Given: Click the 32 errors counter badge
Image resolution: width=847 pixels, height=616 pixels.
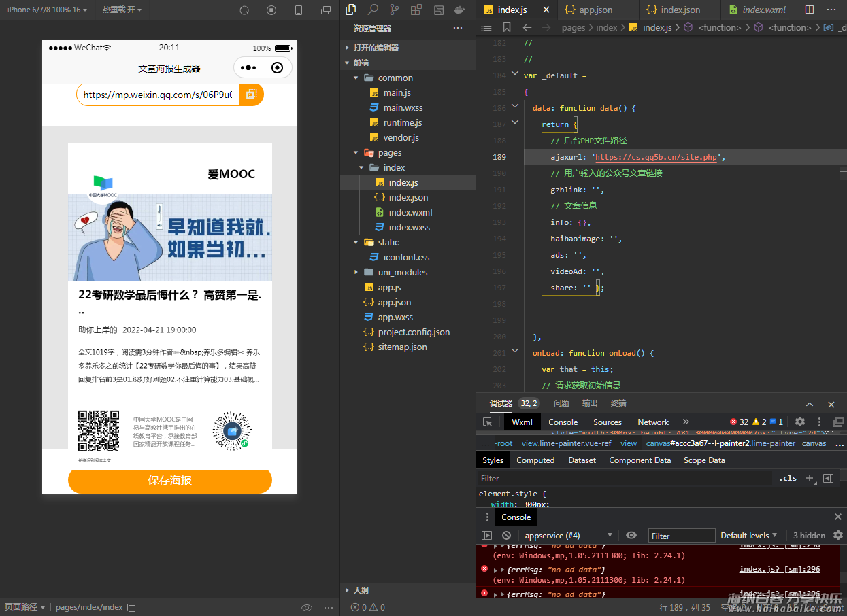Looking at the screenshot, I should (x=739, y=422).
